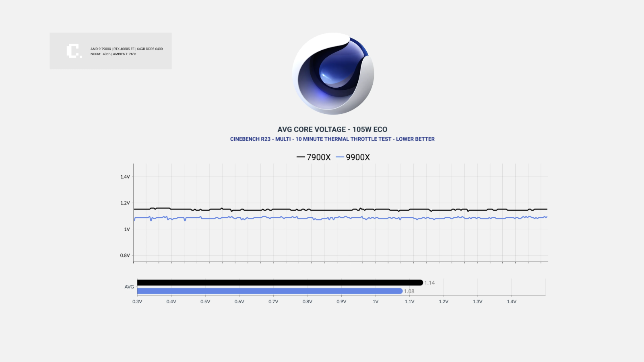This screenshot has height=362, width=644.
Task: Toggle the 7900X legend entry
Action: coord(314,157)
